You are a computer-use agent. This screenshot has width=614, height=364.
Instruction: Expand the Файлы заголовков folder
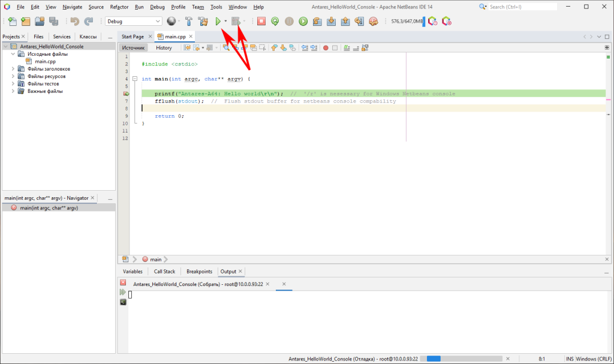tap(13, 69)
